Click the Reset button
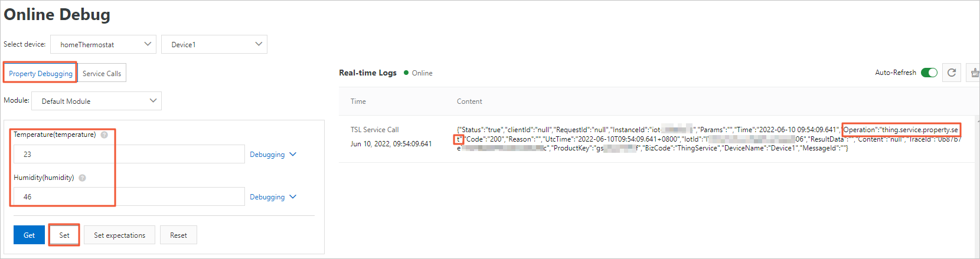Viewport: 980px width, 259px height. [x=178, y=235]
